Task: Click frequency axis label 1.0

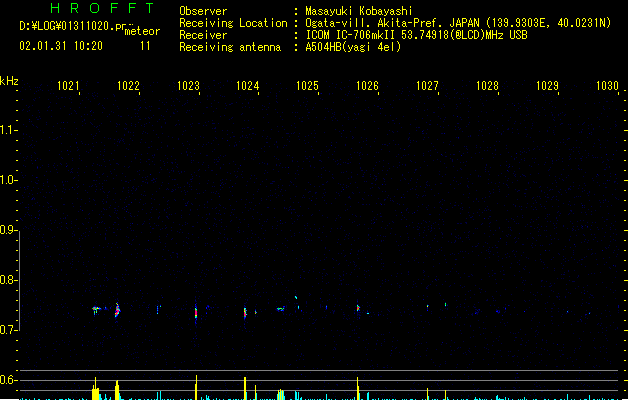Action: (8, 180)
